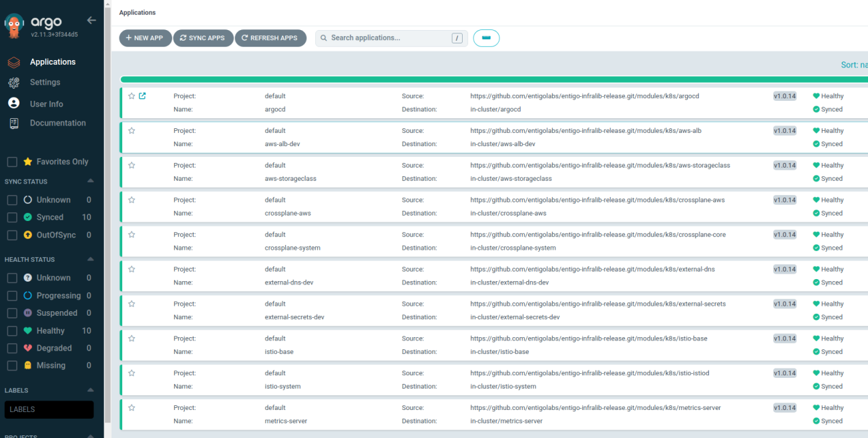The image size is (868, 438).
Task: Open the argocd source repository URL
Action: (584, 96)
